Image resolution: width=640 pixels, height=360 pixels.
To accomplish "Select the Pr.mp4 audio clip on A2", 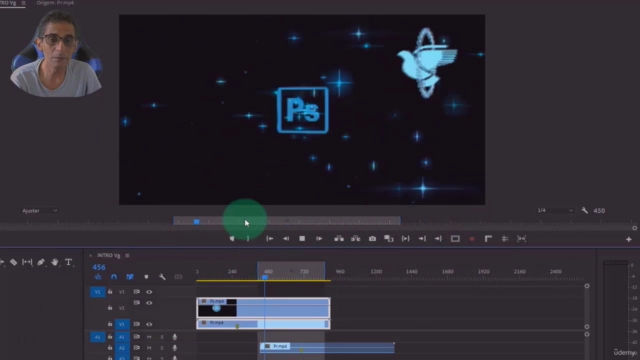I will click(327, 348).
